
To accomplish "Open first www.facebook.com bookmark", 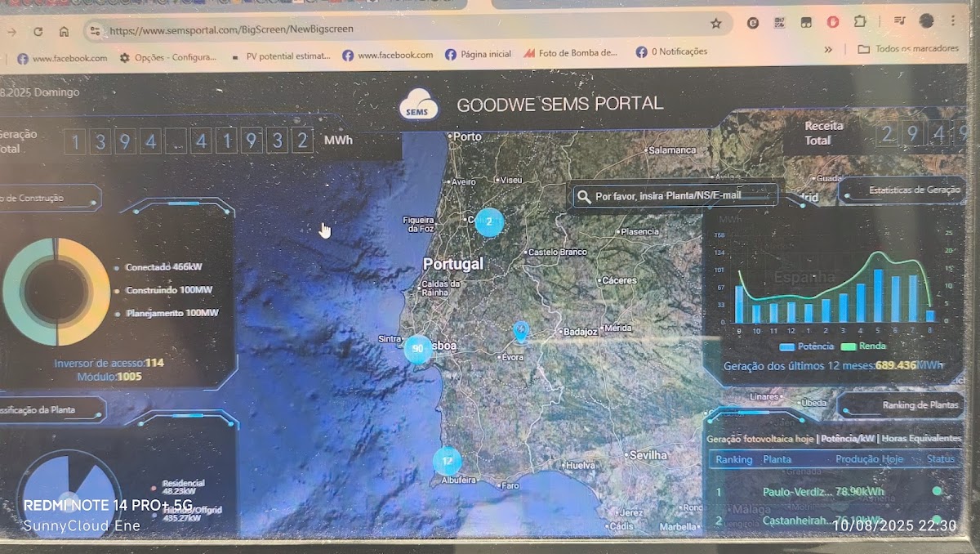I will click(62, 58).
